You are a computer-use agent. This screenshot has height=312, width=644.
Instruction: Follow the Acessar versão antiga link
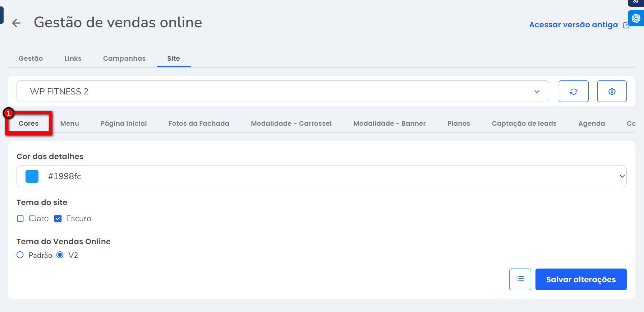573,25
